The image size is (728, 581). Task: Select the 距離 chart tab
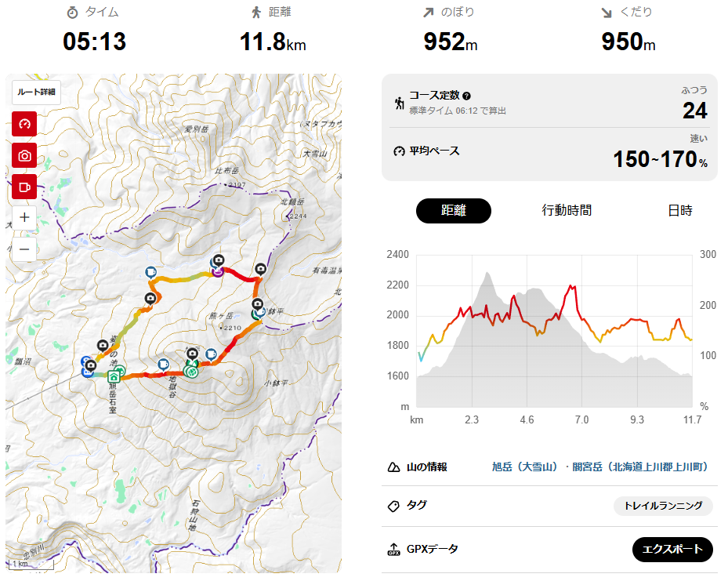point(453,210)
